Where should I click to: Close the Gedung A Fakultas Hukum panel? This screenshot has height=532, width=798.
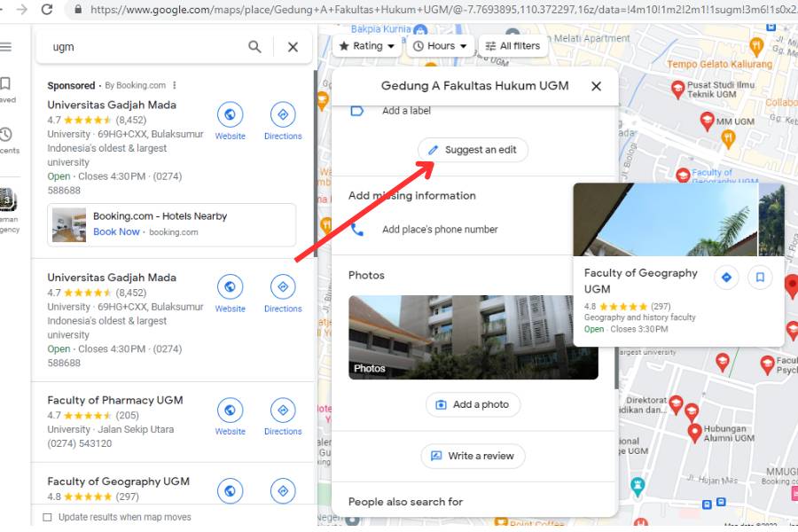point(596,86)
